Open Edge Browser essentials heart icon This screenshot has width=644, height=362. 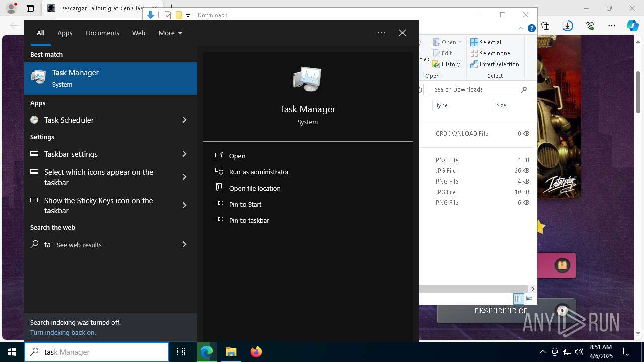(x=590, y=26)
